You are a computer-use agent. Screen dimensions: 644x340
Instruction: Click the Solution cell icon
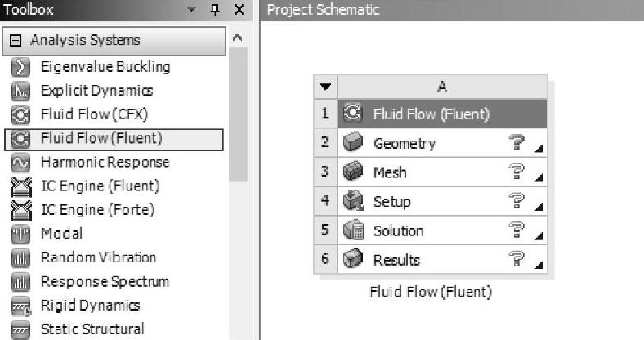353,230
